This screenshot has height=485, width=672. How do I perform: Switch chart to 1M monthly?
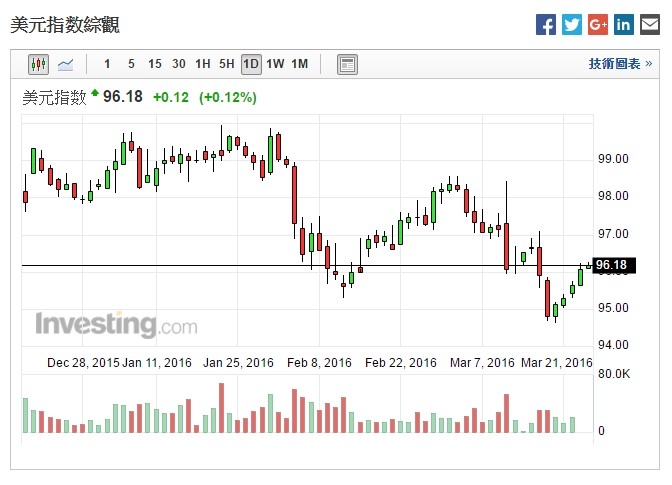[x=299, y=64]
